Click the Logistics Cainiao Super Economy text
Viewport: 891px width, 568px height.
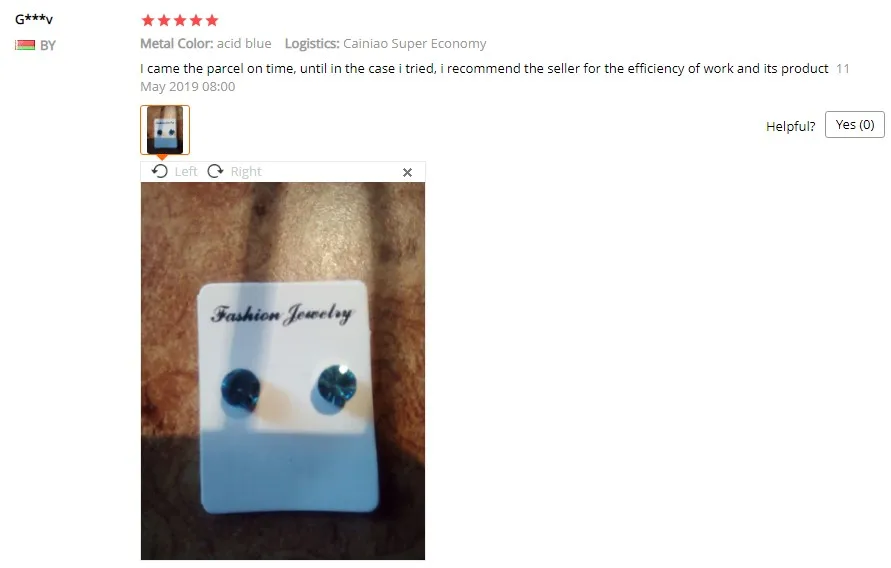(385, 44)
